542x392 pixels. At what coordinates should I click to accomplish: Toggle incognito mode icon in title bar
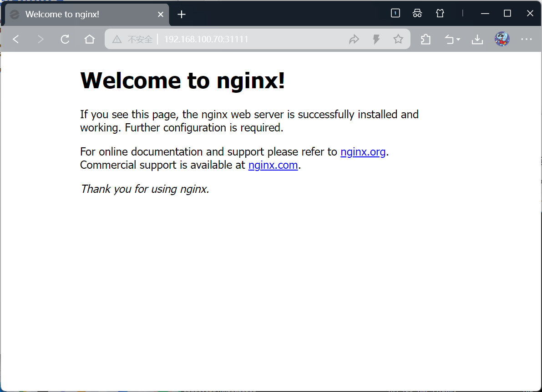point(417,13)
